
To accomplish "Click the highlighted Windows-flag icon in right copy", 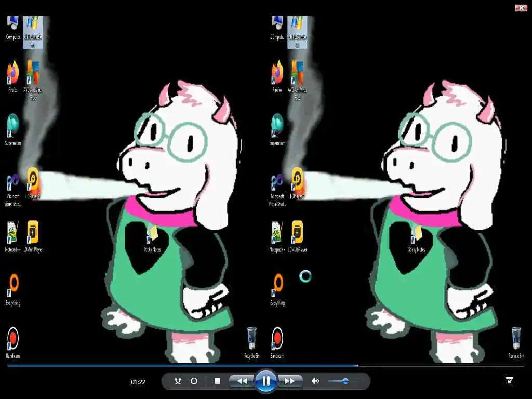I will (298, 32).
